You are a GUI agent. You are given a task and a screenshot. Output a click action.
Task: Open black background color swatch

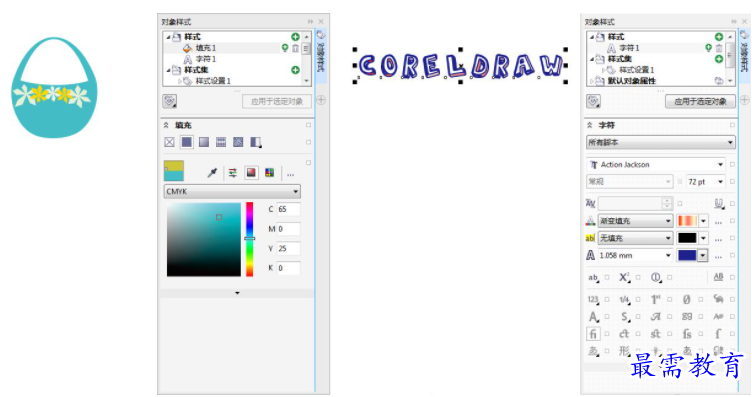pos(692,238)
